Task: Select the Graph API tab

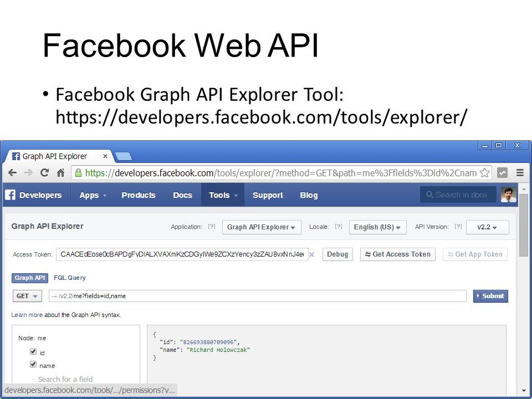Action: tap(30, 278)
